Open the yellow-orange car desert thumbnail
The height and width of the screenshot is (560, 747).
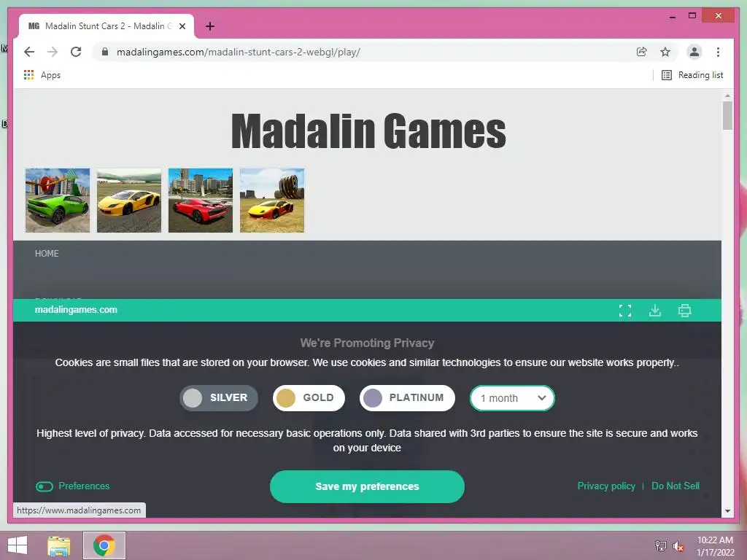coord(272,201)
